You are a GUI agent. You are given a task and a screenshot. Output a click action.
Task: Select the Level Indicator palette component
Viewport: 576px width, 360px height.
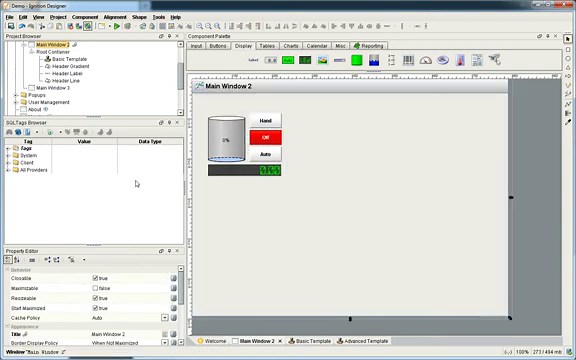374,60
